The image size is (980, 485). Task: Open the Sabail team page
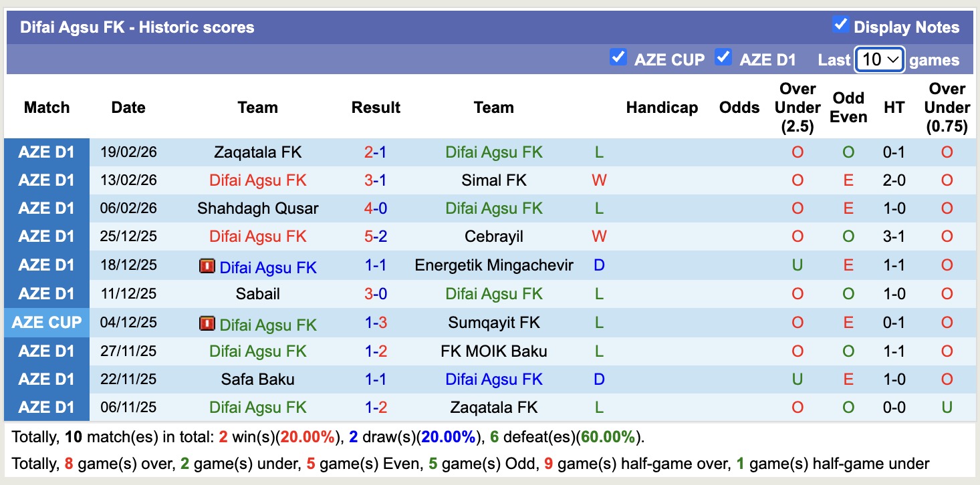coord(257,293)
